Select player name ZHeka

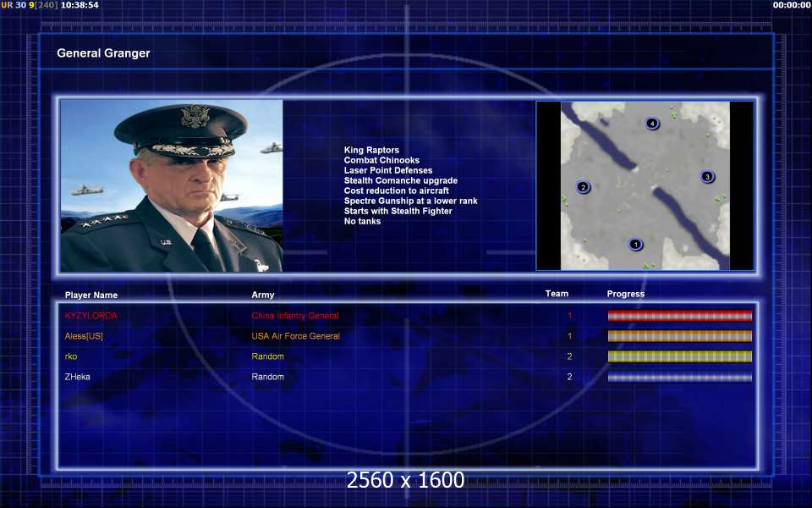click(x=77, y=377)
